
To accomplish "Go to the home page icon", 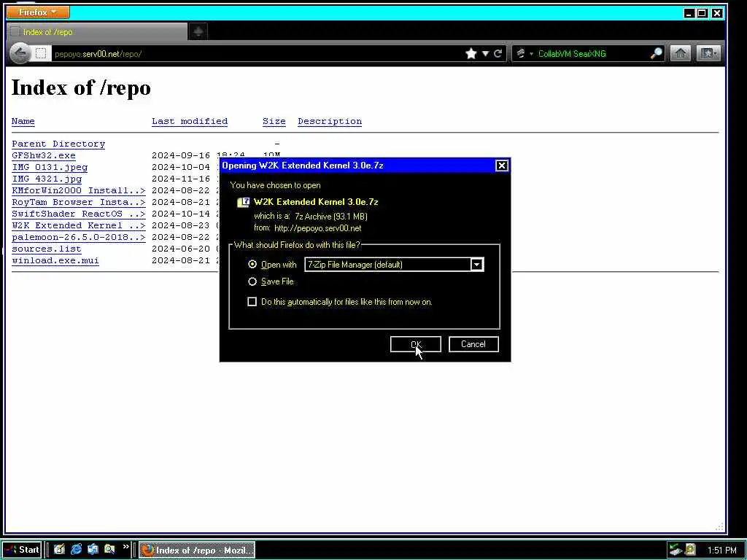I will click(681, 53).
